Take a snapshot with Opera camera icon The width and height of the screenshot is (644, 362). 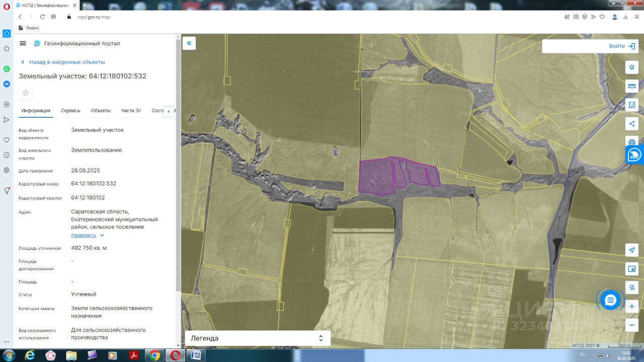point(576,17)
